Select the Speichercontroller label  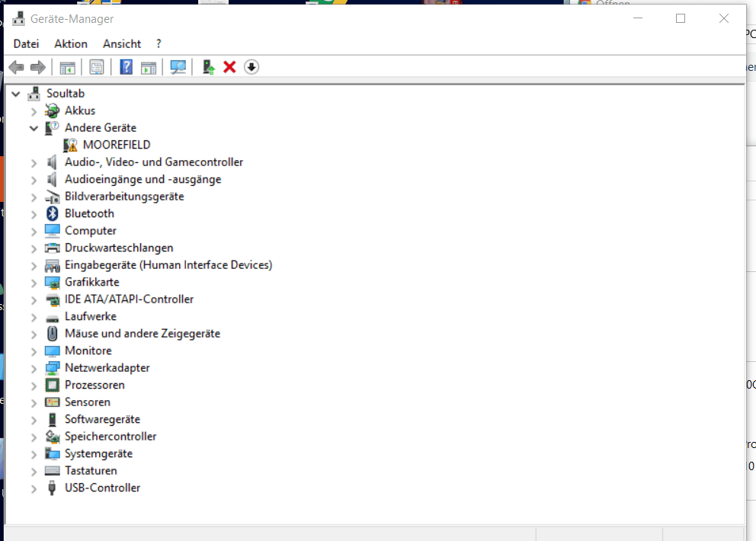(111, 437)
